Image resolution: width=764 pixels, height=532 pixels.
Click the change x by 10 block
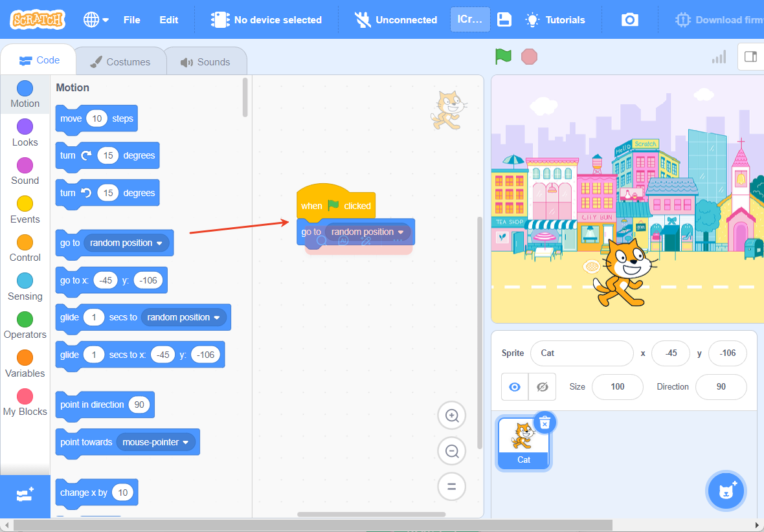tap(96, 493)
